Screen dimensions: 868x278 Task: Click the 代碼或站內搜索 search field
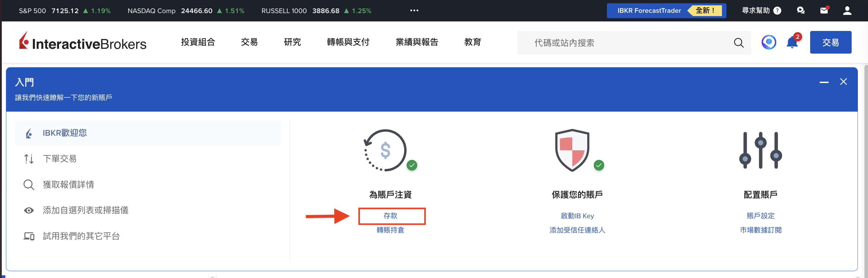click(627, 43)
